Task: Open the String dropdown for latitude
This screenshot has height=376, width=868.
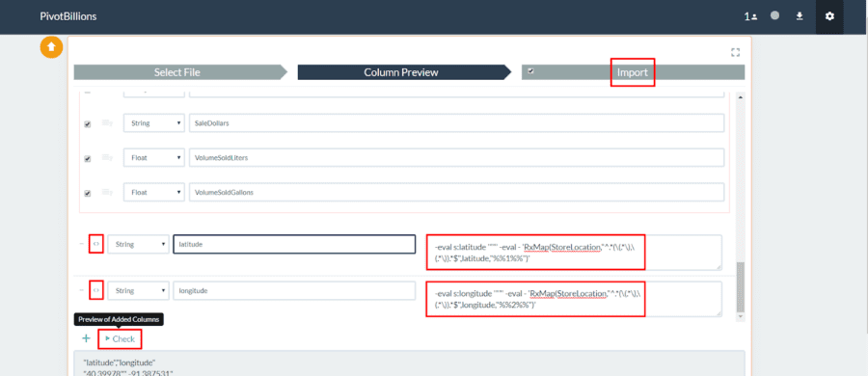Action: [138, 244]
